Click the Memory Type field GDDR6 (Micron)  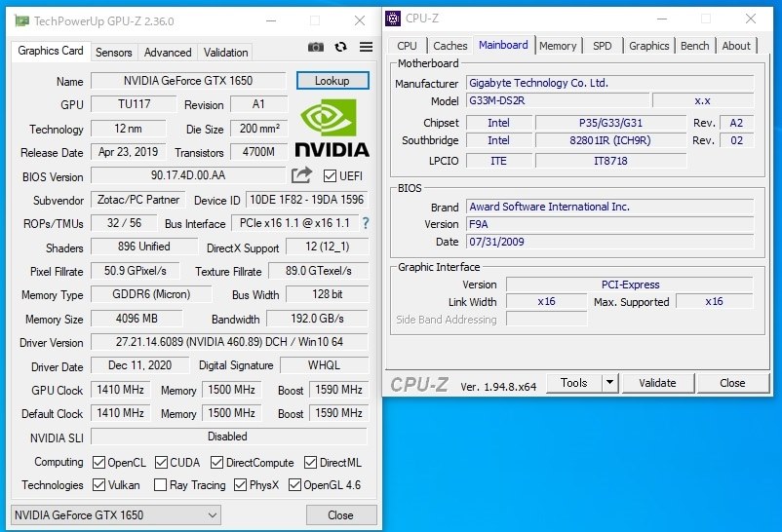click(151, 294)
